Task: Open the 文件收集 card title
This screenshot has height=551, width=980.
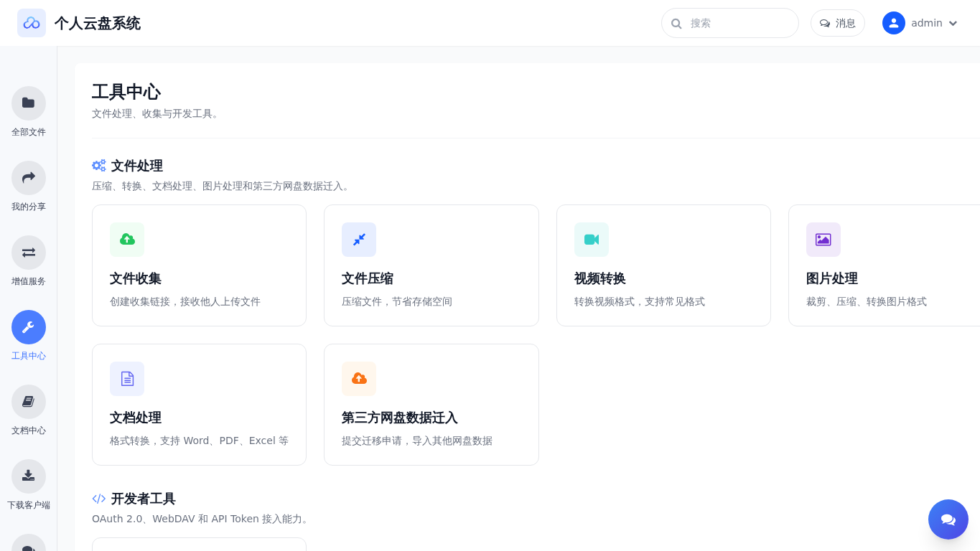Action: [136, 278]
